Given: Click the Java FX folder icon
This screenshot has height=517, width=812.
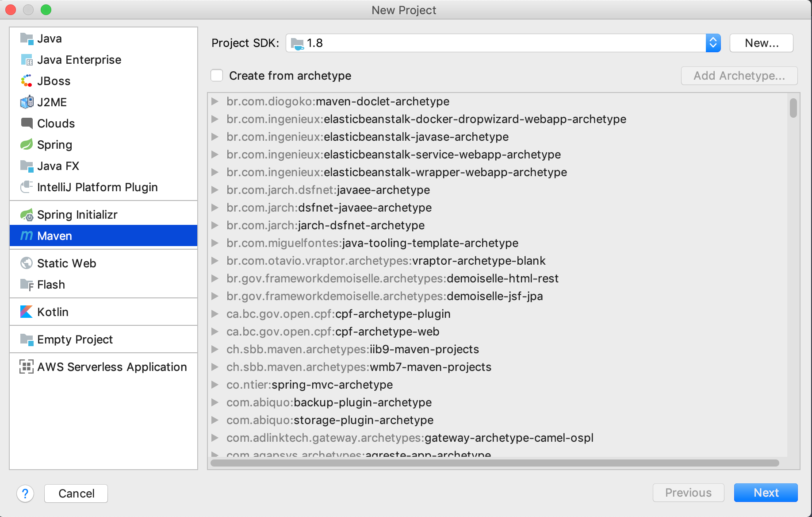Looking at the screenshot, I should click(27, 166).
